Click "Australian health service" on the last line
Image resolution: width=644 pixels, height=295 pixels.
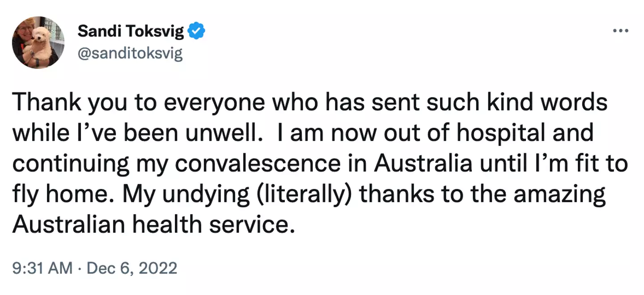[x=153, y=224]
